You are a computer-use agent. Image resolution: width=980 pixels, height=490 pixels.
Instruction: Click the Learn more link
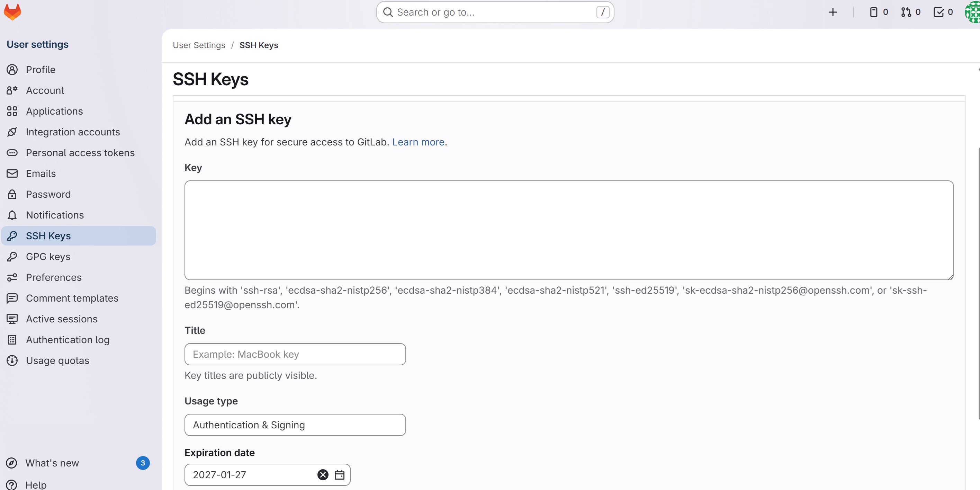tap(418, 142)
